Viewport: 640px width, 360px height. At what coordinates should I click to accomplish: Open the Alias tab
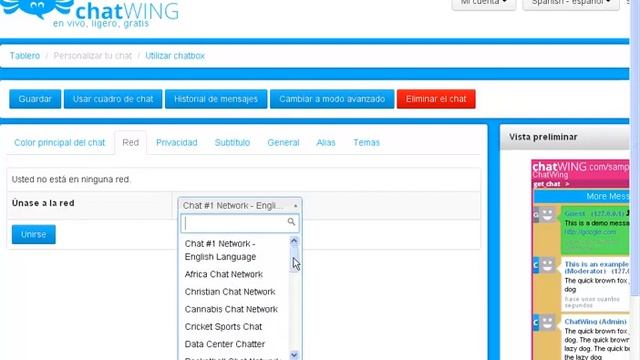coord(326,142)
